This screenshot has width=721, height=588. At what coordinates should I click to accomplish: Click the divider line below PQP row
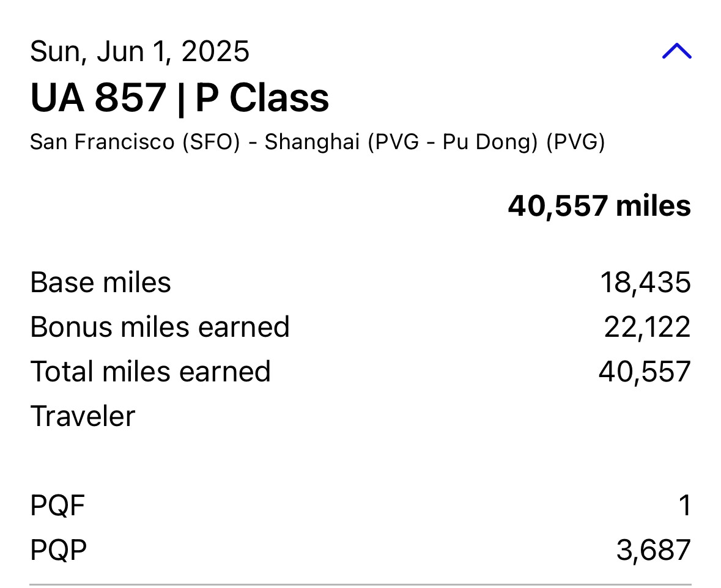pyautogui.click(x=360, y=584)
